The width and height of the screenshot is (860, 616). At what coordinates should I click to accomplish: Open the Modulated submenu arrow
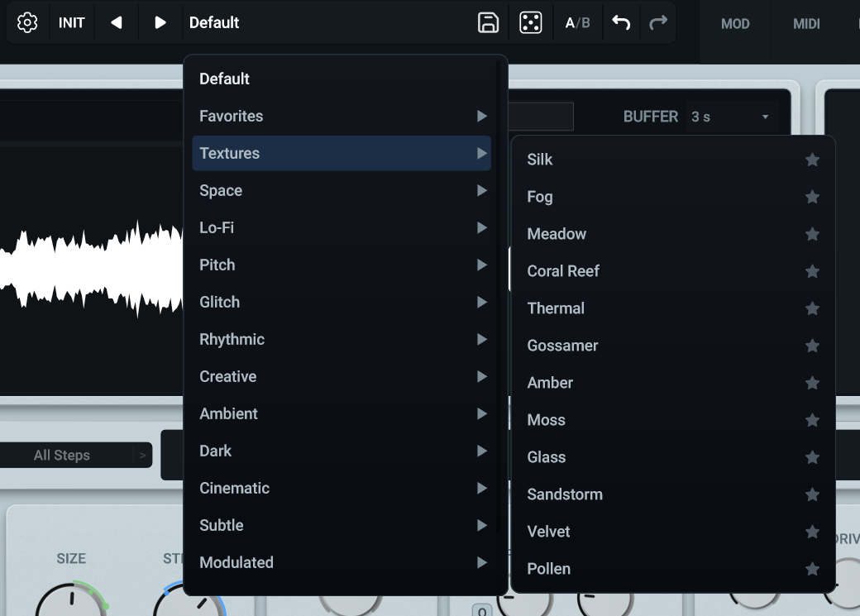(x=481, y=562)
